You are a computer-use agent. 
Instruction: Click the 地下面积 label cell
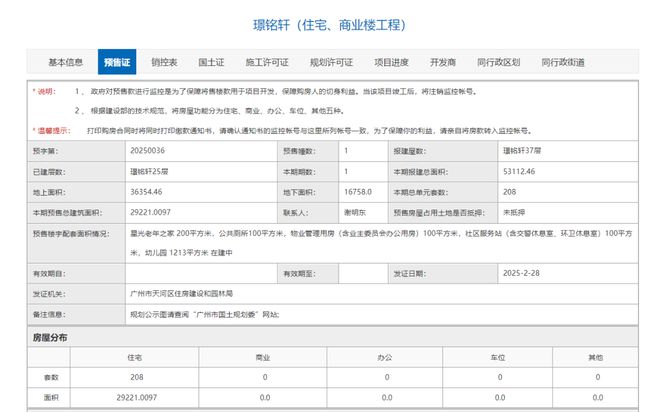(308, 192)
